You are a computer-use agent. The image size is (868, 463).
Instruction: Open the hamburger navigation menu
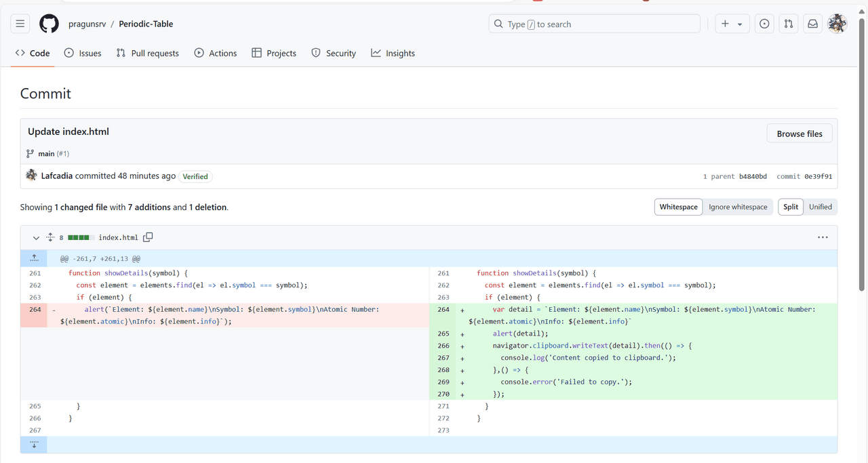20,24
